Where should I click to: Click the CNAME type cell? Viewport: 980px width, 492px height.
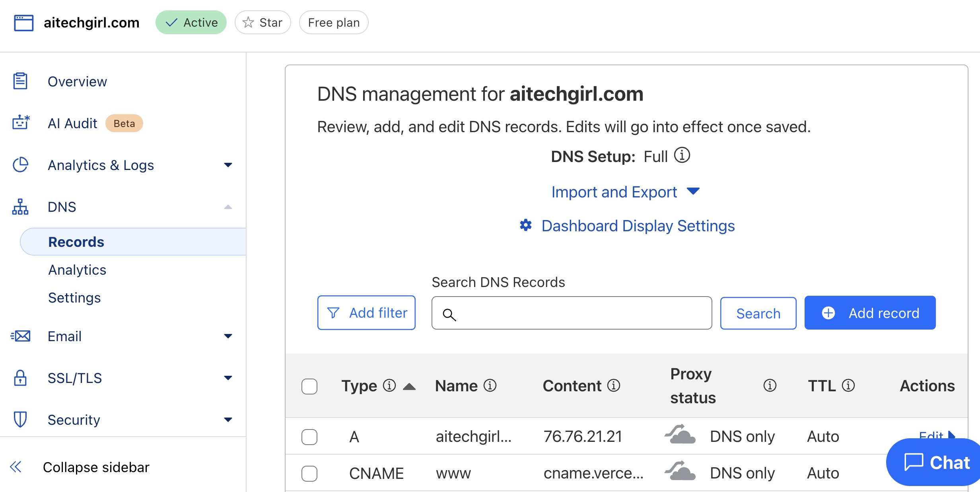click(376, 473)
